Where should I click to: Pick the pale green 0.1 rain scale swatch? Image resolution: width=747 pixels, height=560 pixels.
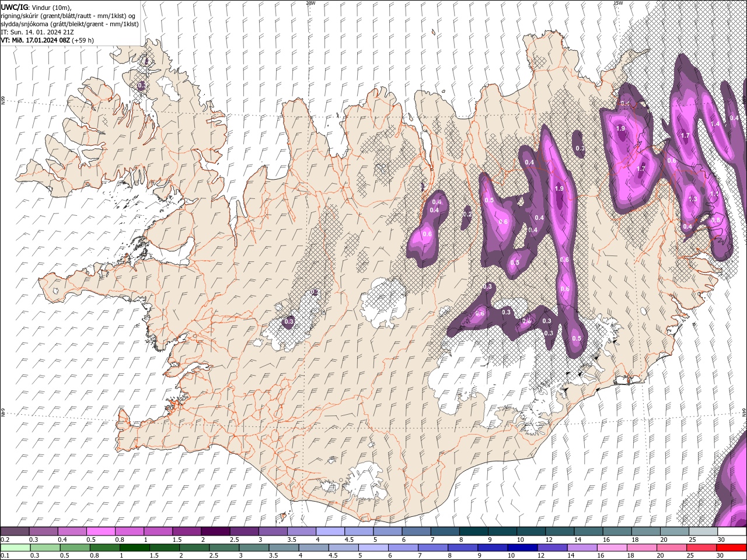click(x=15, y=548)
